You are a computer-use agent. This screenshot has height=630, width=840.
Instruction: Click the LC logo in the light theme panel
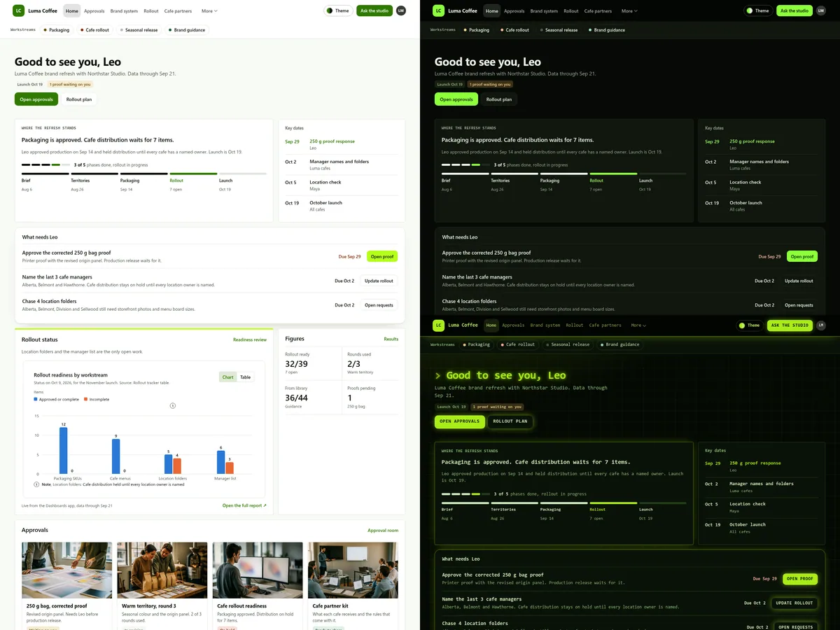[18, 10]
